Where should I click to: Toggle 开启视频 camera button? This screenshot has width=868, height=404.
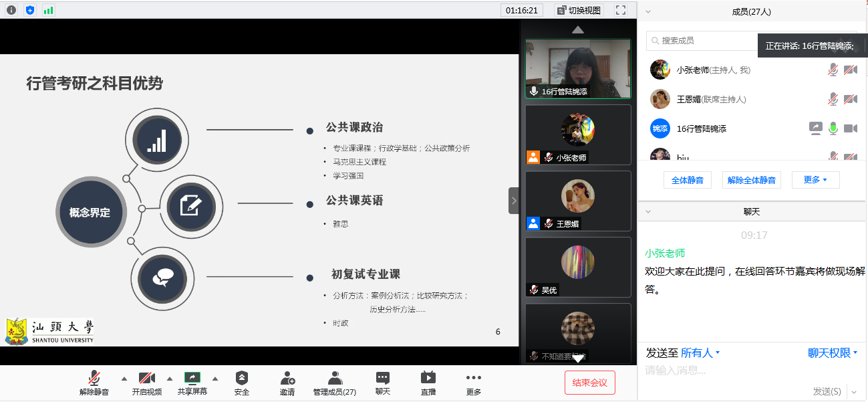(147, 379)
